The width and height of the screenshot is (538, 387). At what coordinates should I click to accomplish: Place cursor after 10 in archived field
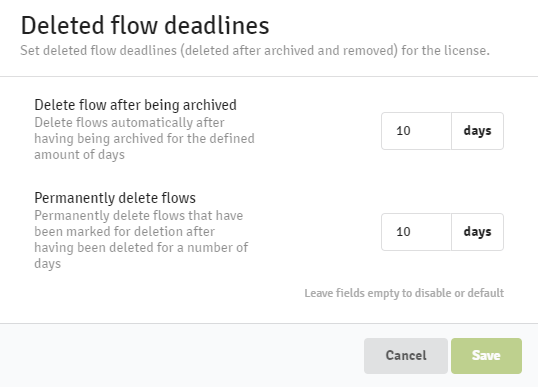[411, 131]
